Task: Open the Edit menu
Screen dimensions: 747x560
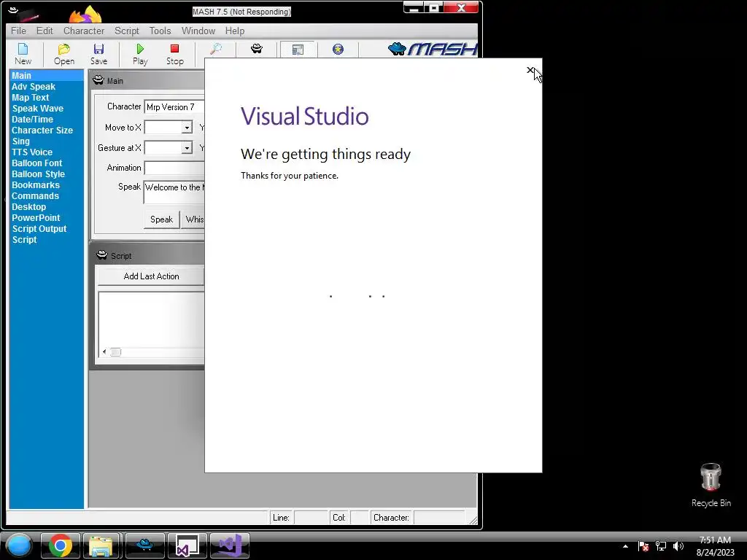Action: (x=44, y=31)
